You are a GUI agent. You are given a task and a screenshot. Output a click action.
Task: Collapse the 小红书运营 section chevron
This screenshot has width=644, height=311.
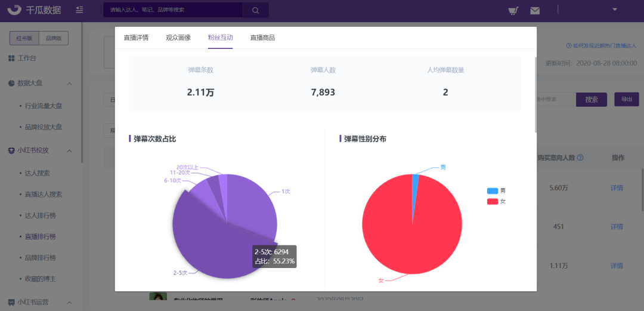tap(69, 303)
